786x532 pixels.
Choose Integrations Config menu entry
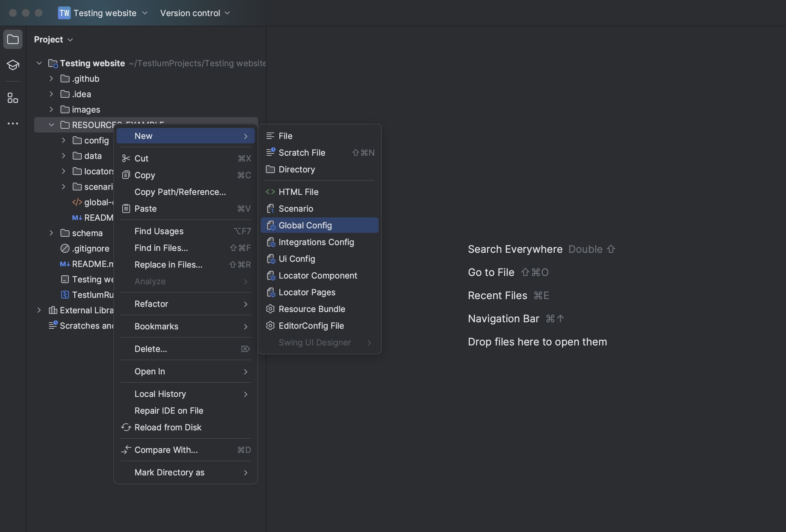coord(316,242)
